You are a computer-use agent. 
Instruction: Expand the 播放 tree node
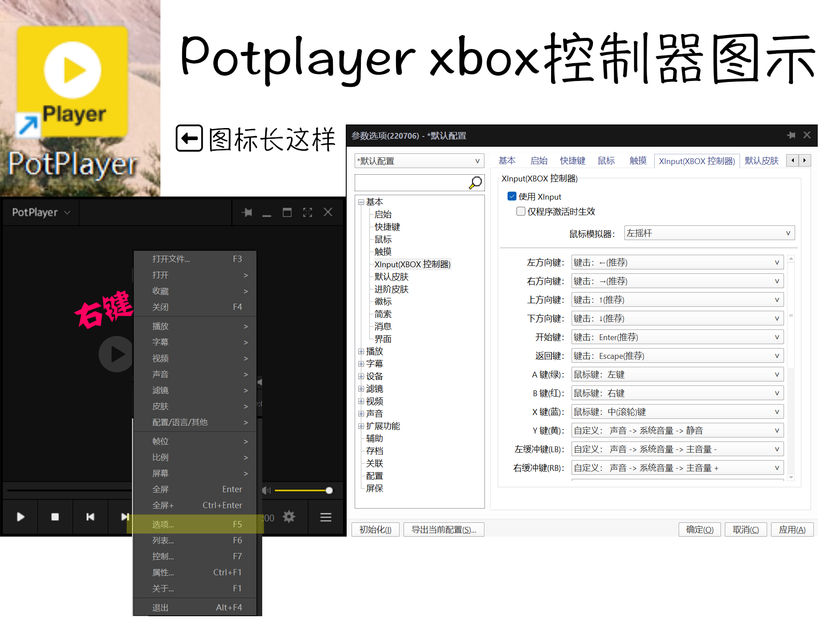click(x=361, y=351)
